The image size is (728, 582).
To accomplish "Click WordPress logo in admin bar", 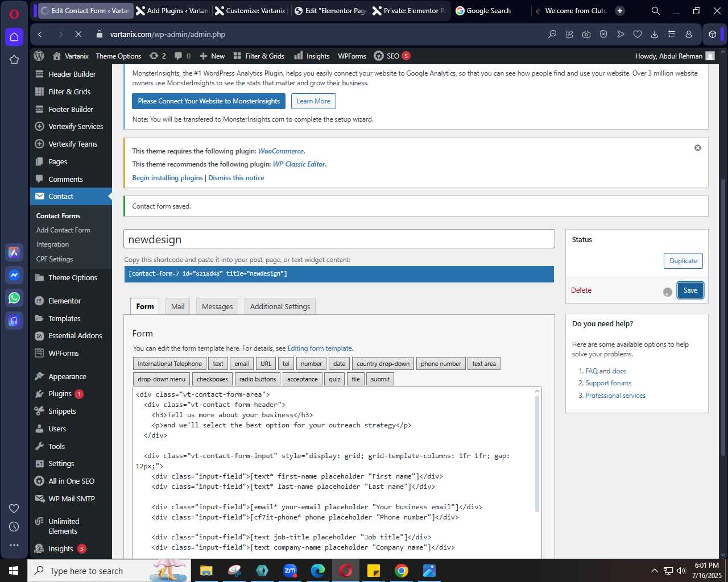I will pyautogui.click(x=39, y=56).
